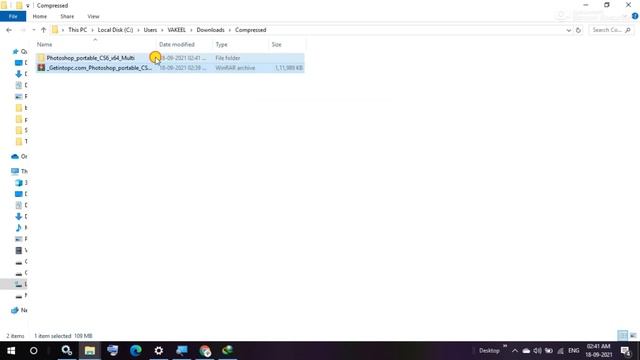Click 'This PC' in the address breadcrumb
Screen dimensions: 640x360
[77, 30]
